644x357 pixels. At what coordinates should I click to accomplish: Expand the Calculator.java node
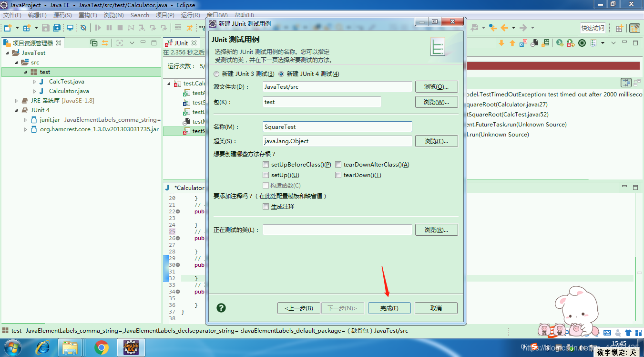[x=34, y=91]
